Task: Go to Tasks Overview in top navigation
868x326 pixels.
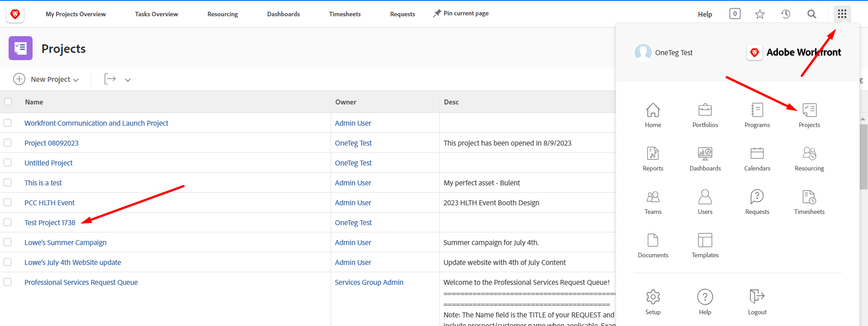Action: pos(157,14)
